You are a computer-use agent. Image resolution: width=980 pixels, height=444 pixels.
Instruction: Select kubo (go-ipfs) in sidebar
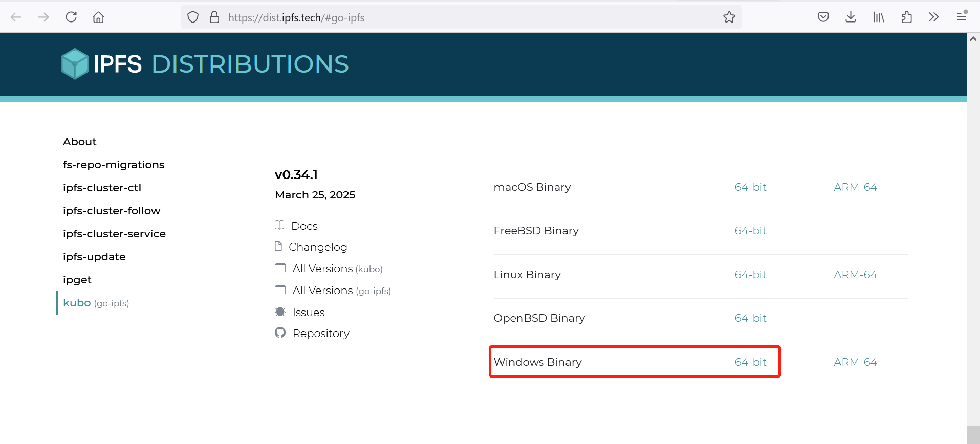click(96, 303)
